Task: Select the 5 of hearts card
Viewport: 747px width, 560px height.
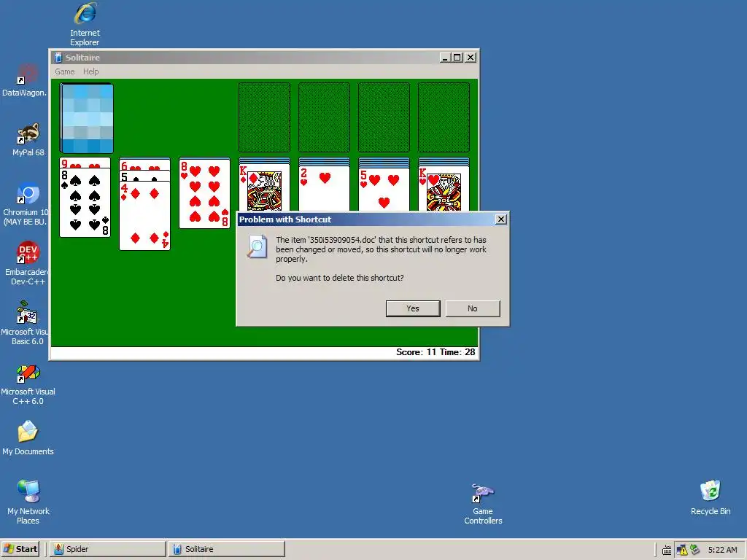Action: pos(384,189)
